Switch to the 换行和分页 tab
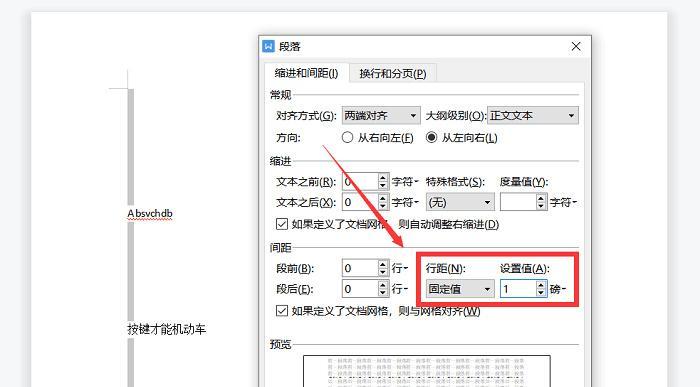The image size is (700, 387). pos(392,74)
